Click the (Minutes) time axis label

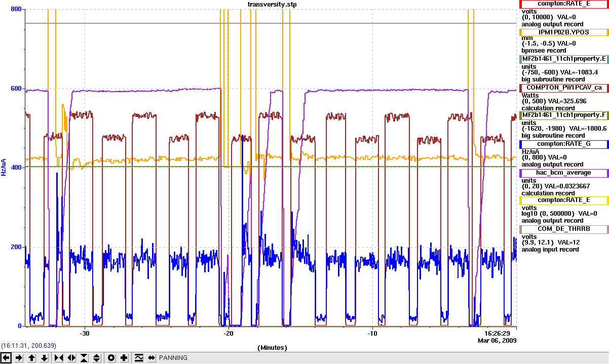click(273, 348)
